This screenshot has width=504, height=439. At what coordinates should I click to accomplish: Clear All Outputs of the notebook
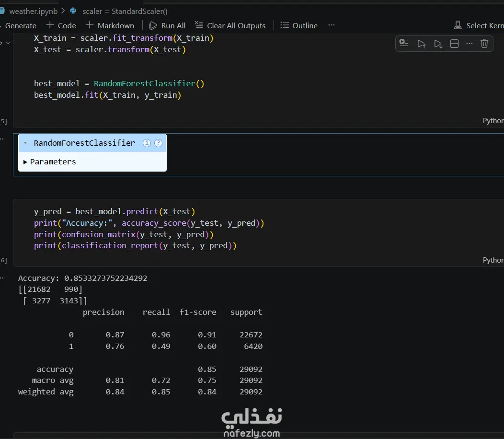(x=230, y=25)
